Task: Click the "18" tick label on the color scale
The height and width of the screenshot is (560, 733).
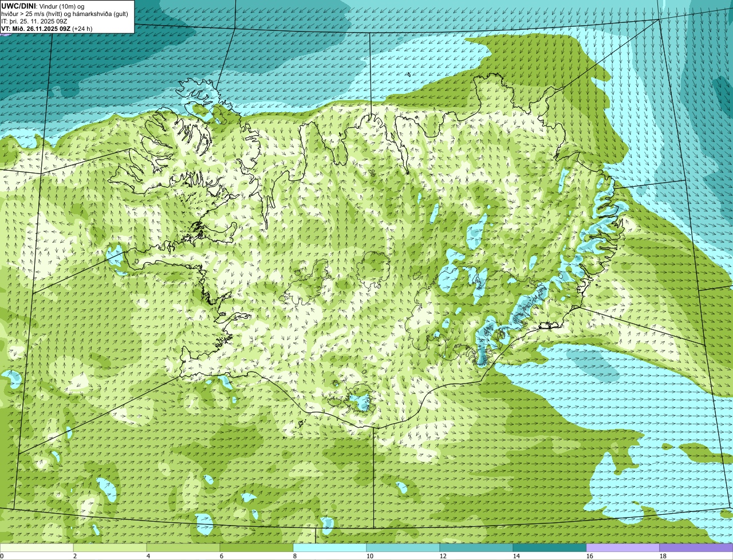Action: tap(663, 556)
